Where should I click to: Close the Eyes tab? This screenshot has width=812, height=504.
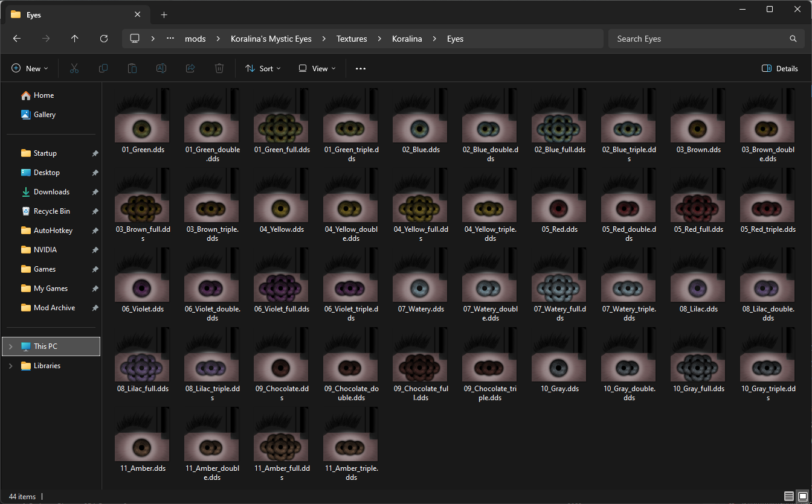138,14
